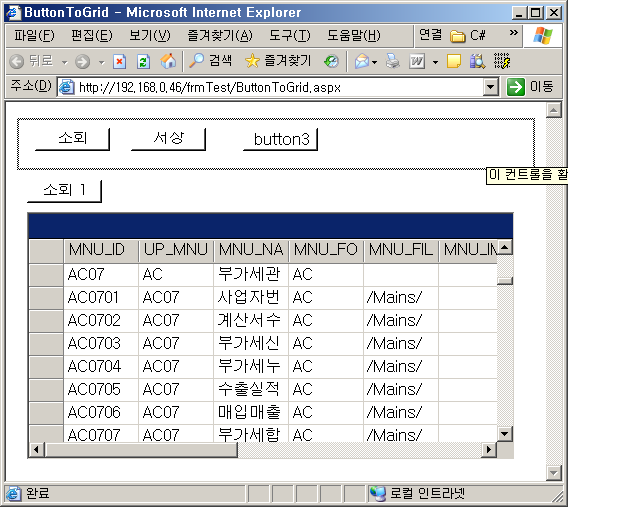Viewport: 640px width, 512px height.
Task: Click the address URL input field
Action: tap(280, 87)
